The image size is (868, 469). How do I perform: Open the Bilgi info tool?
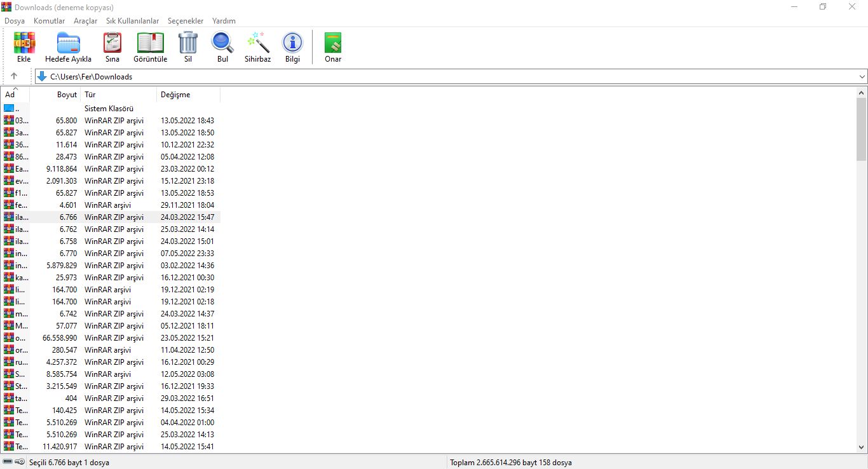point(292,43)
